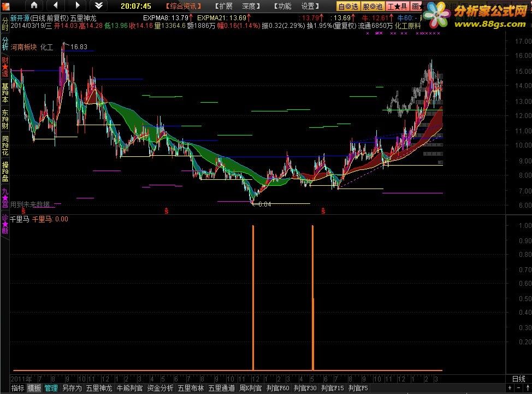Open the 东F10财 sidebar tab
The height and width of the screenshot is (394, 532).
pos(5,119)
